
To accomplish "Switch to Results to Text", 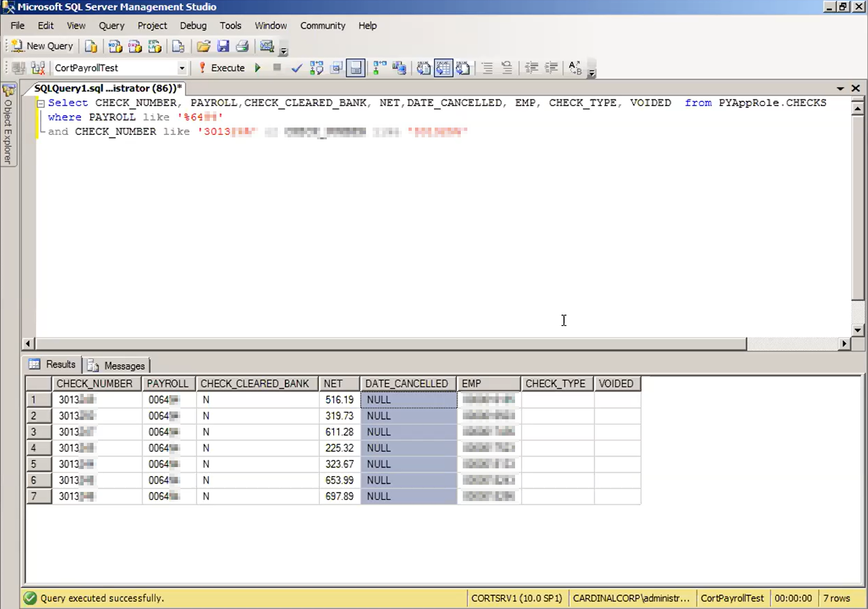I will pyautogui.click(x=424, y=68).
